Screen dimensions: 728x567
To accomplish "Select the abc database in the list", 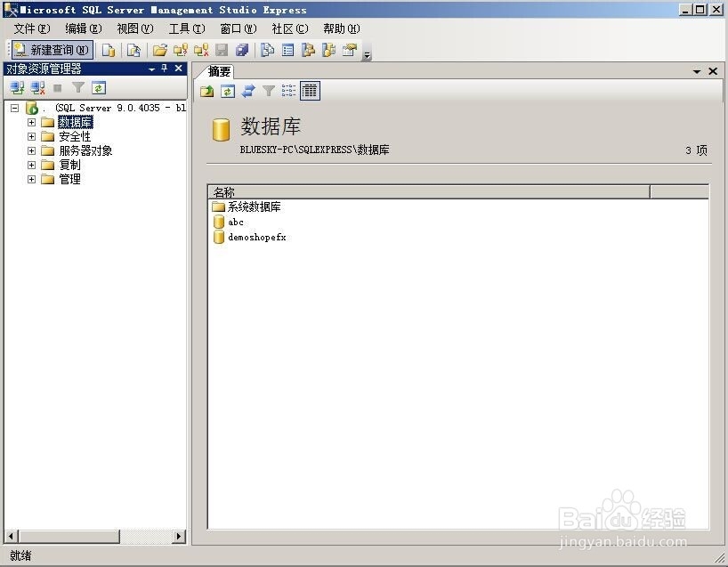I will tap(235, 222).
